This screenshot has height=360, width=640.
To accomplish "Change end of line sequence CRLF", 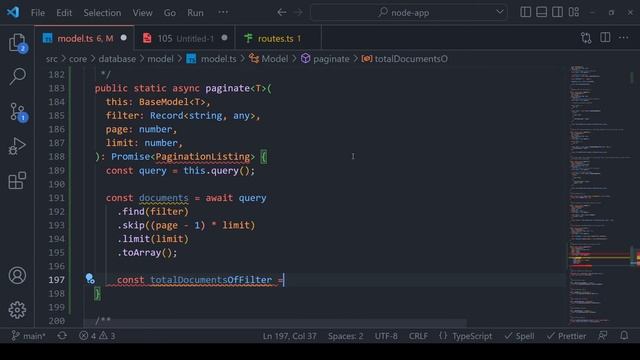I will (418, 336).
